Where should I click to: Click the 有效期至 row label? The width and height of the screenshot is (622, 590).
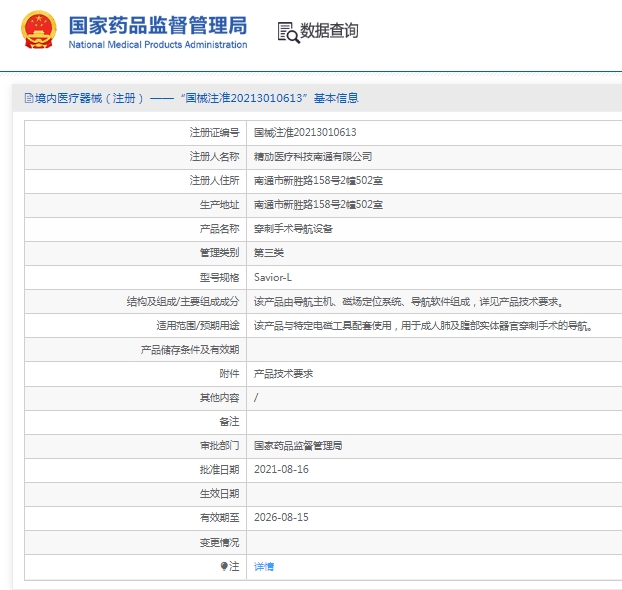tap(219, 517)
